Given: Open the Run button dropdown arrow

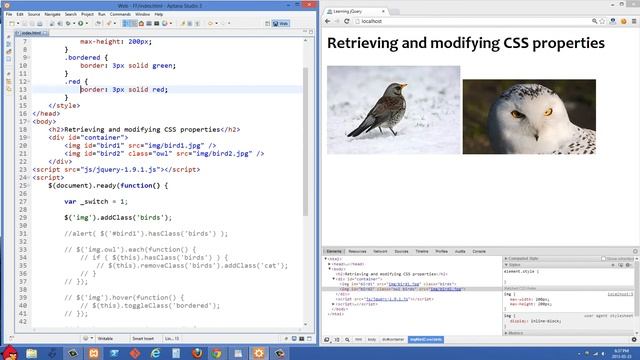Looking at the screenshot, I should click(87, 24).
